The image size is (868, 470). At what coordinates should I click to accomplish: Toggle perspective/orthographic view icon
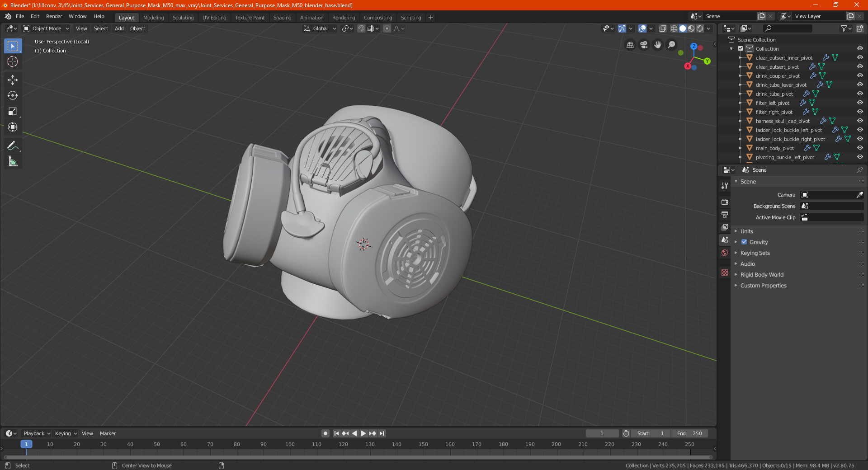coord(630,45)
